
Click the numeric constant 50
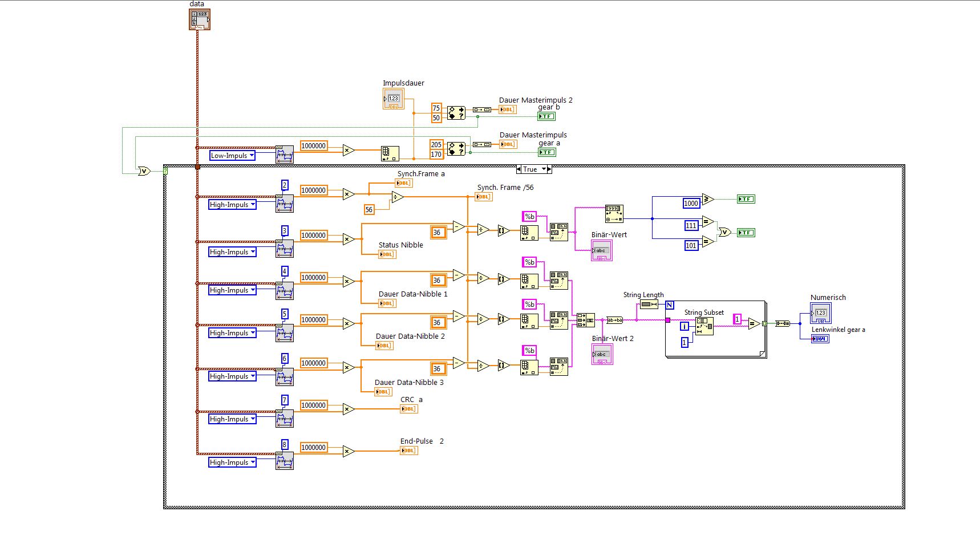[436, 117]
